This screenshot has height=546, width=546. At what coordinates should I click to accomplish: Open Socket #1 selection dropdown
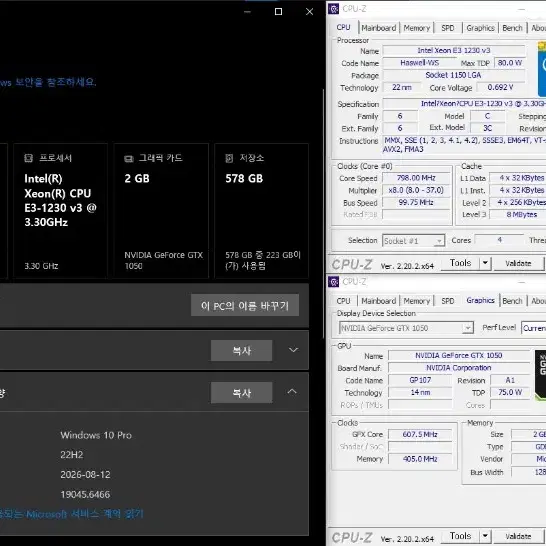coord(413,241)
